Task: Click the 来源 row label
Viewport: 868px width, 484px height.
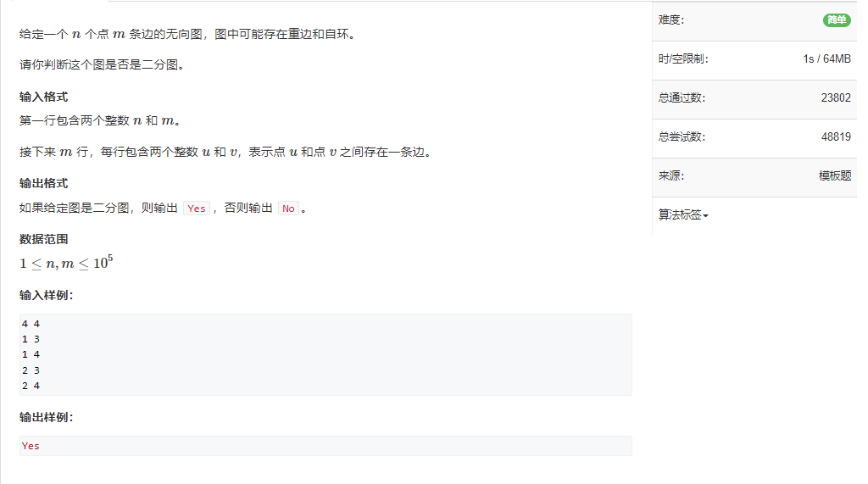Action: click(671, 175)
